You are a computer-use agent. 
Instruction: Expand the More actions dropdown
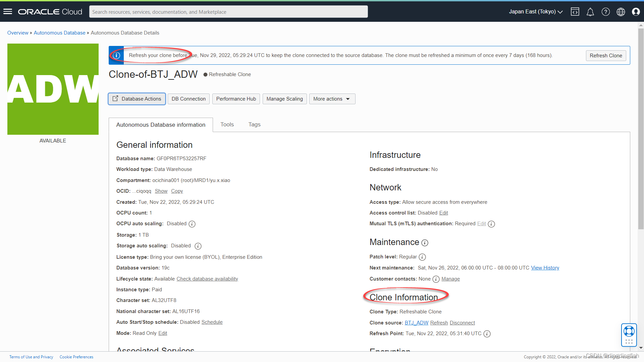click(332, 99)
